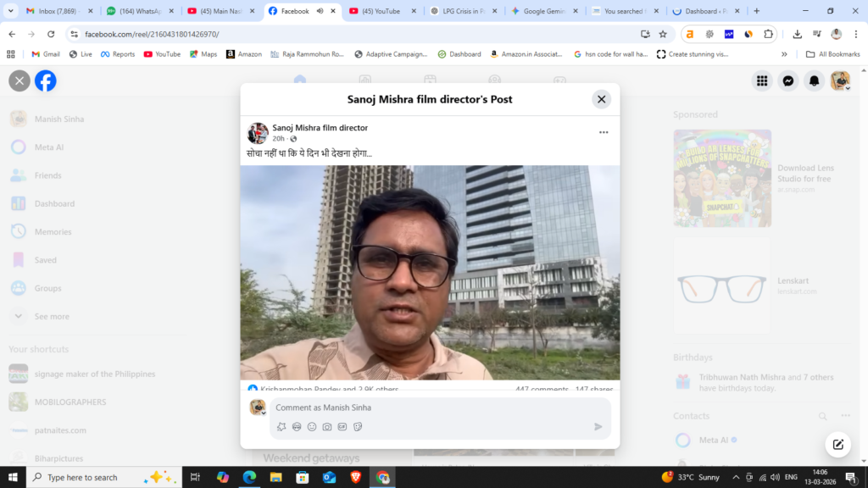868x488 pixels.
Task: Open the account profile menu dropdown
Action: [840, 80]
